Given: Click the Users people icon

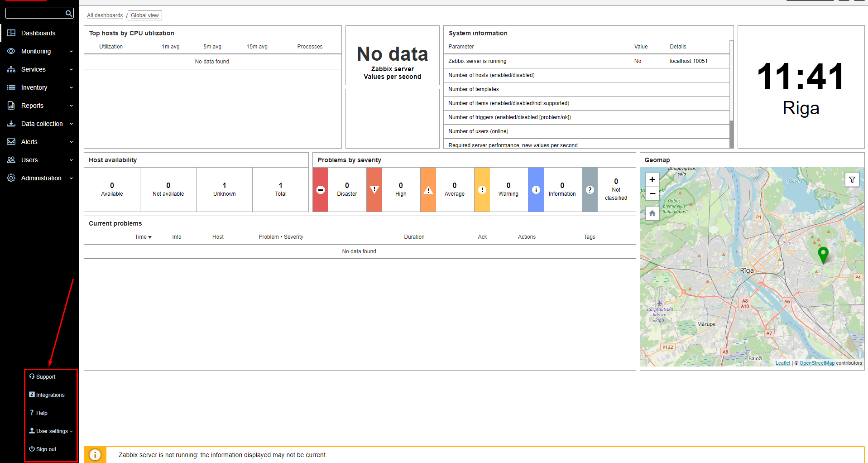Looking at the screenshot, I should pyautogui.click(x=11, y=160).
